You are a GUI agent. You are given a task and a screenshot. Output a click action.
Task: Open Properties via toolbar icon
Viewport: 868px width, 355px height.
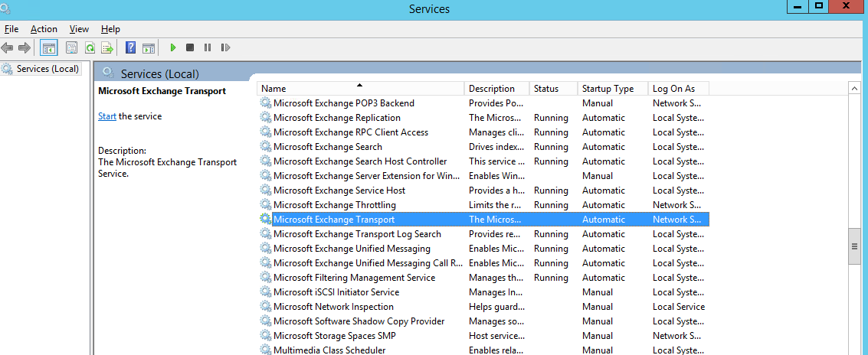click(71, 48)
